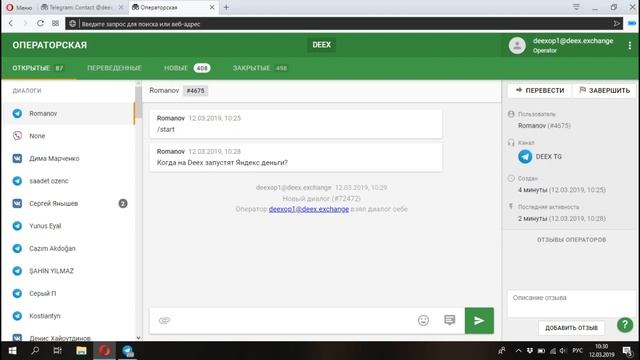Viewport: 640px width, 360px height.
Task: Open Windows taskbar search
Action: click(x=35, y=351)
